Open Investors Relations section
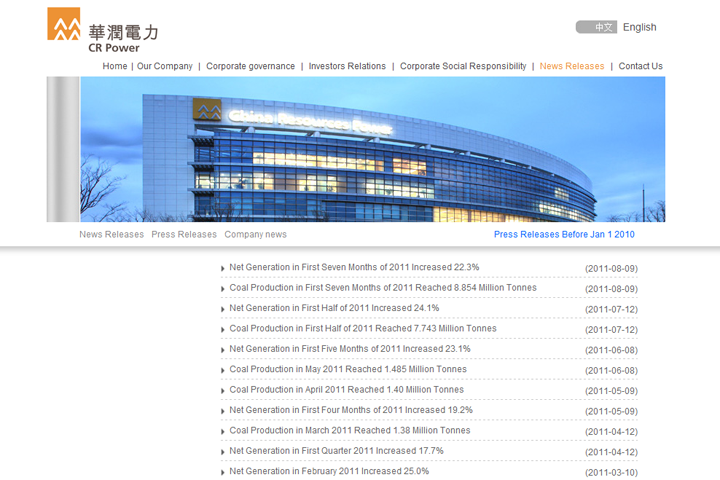Image resolution: width=720 pixels, height=480 pixels. click(347, 66)
